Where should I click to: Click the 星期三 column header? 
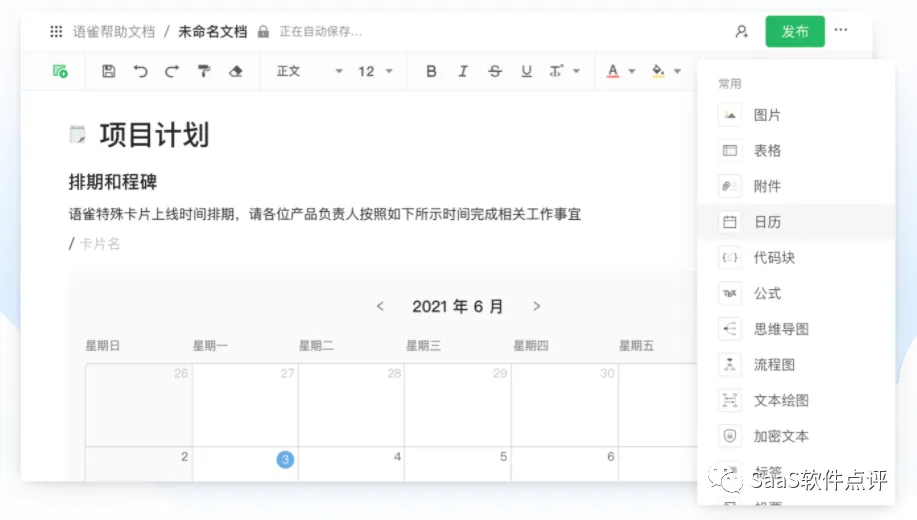point(423,346)
